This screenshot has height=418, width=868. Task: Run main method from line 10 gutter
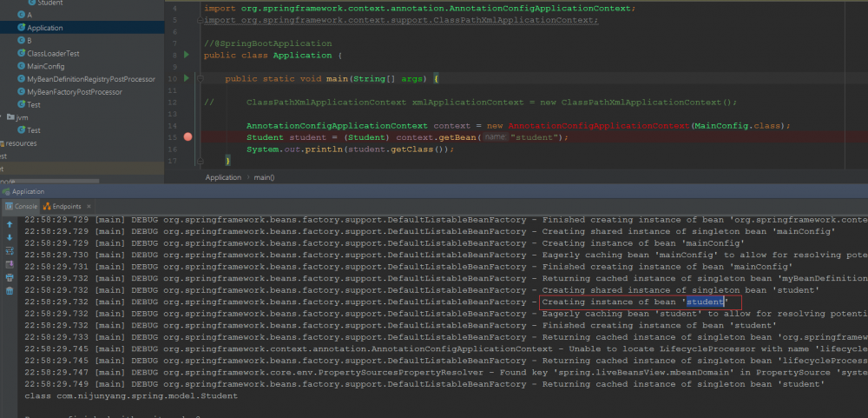click(x=187, y=78)
